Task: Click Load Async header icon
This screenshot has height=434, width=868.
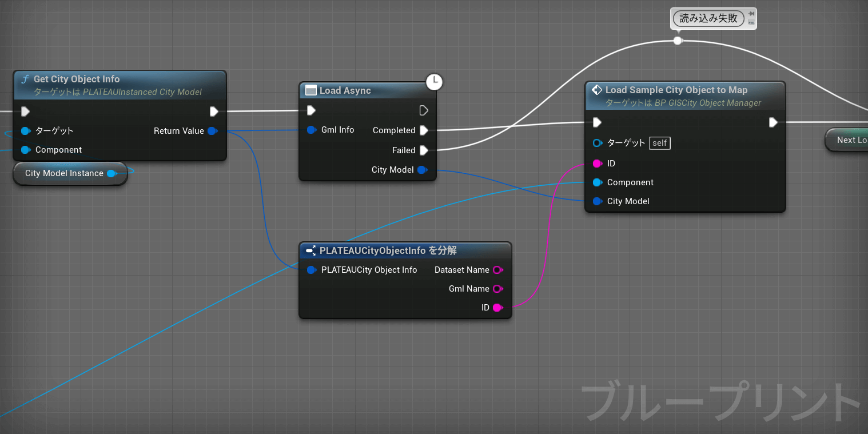Action: 311,90
